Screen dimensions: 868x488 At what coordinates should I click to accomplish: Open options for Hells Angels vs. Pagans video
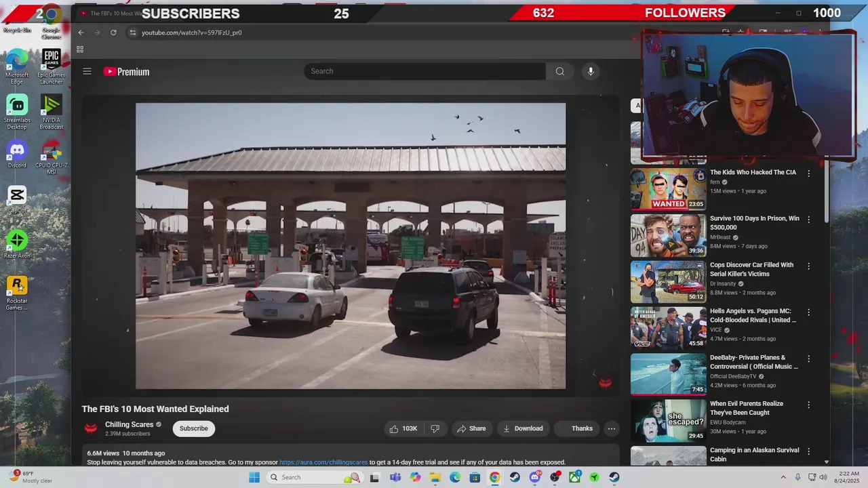coord(808,312)
